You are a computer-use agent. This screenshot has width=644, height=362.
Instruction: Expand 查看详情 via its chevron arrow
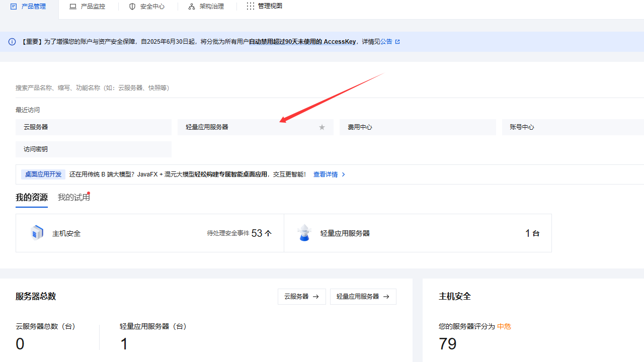coord(343,174)
